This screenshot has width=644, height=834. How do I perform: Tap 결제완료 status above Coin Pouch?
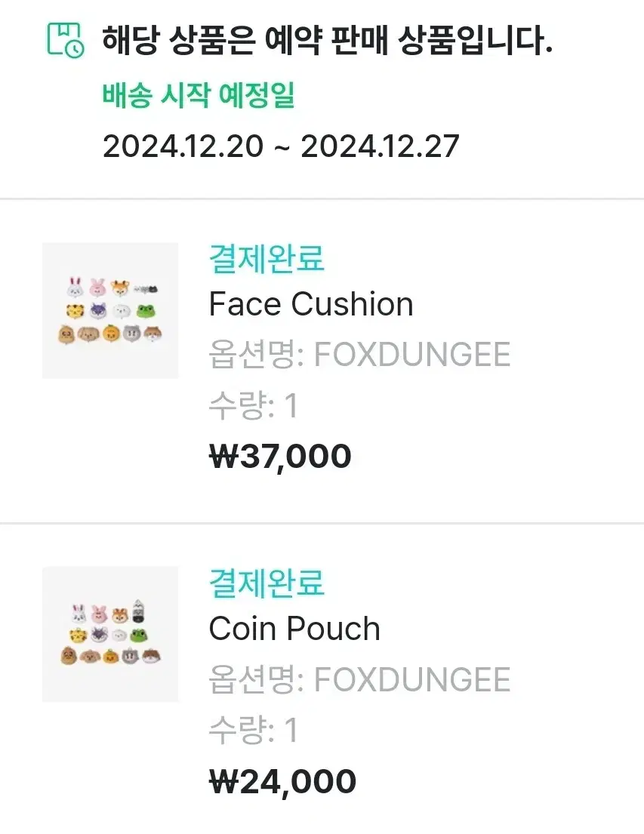click(x=267, y=583)
